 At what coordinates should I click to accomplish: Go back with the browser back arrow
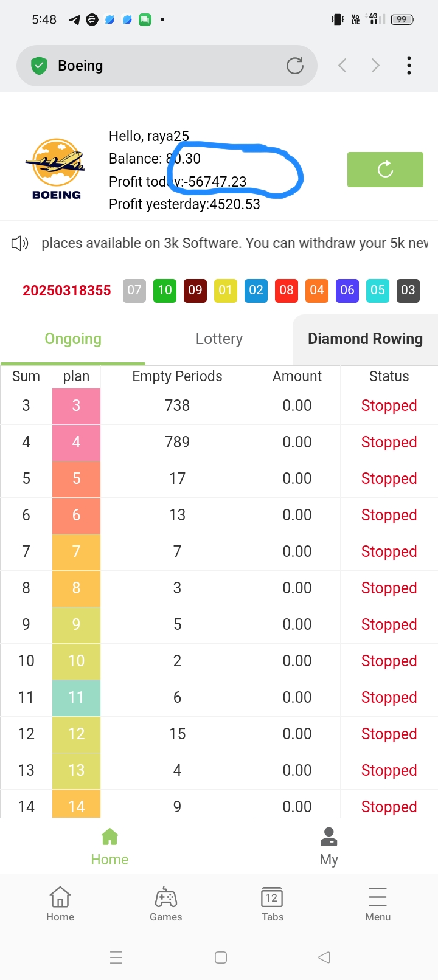tap(342, 66)
